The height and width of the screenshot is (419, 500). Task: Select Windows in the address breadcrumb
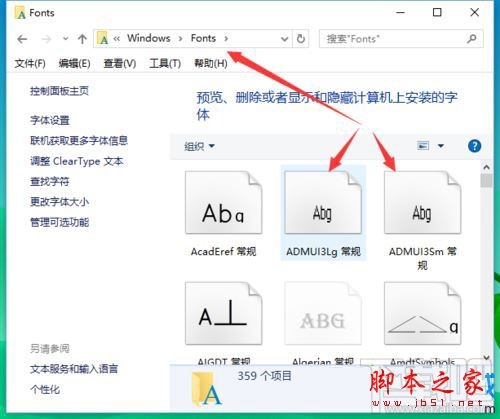pos(149,38)
